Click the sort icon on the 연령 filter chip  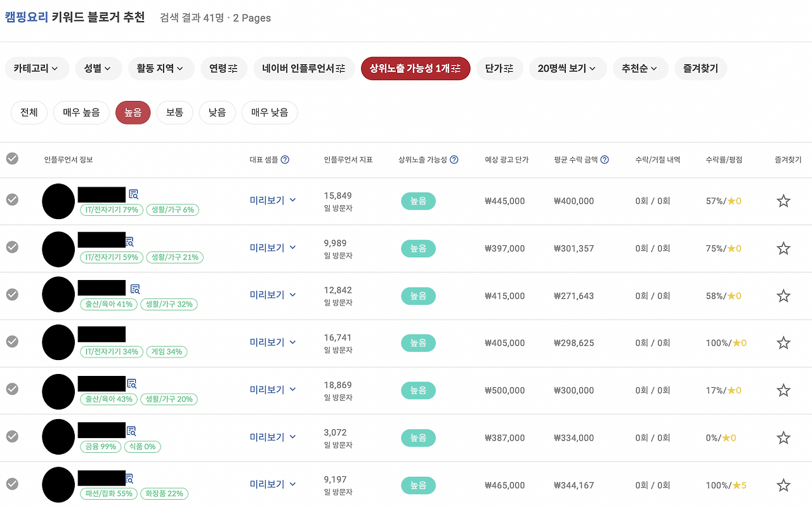click(x=234, y=69)
